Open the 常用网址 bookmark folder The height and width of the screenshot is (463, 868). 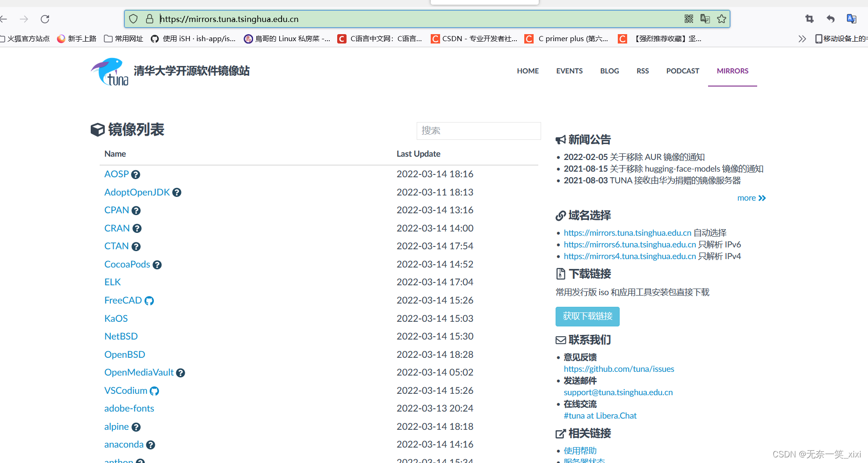click(123, 39)
